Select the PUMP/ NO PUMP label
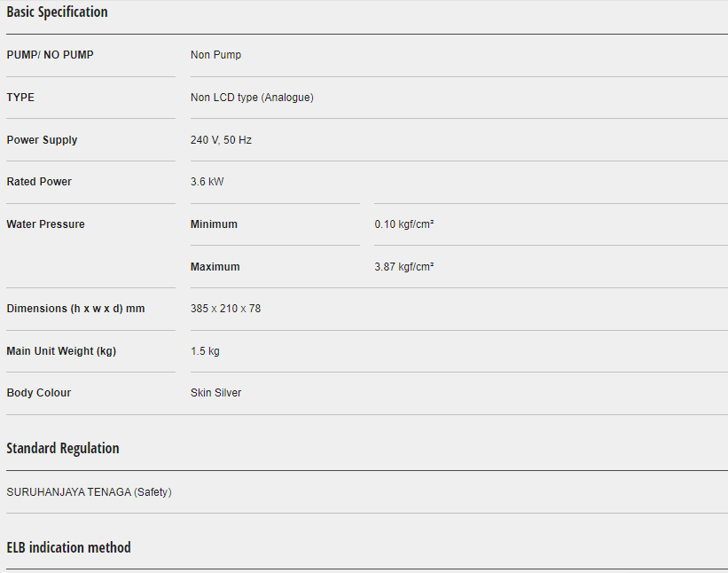This screenshot has height=573, width=728. (50, 55)
